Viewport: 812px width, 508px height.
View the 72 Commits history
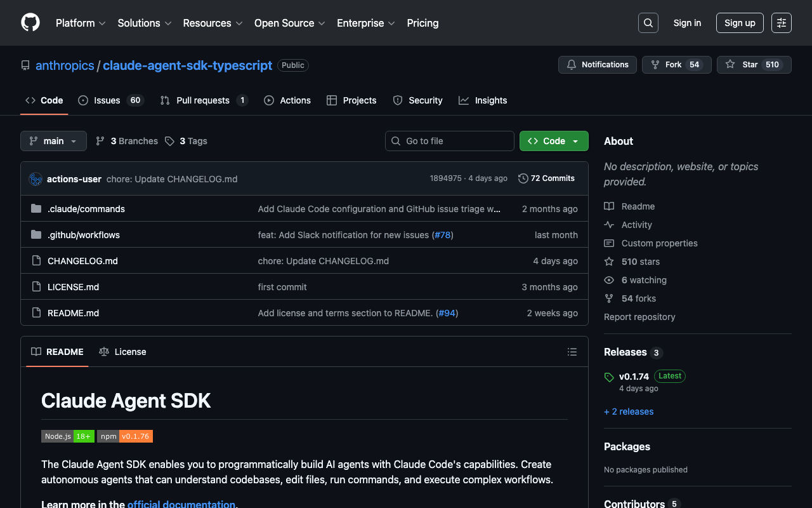tap(546, 178)
